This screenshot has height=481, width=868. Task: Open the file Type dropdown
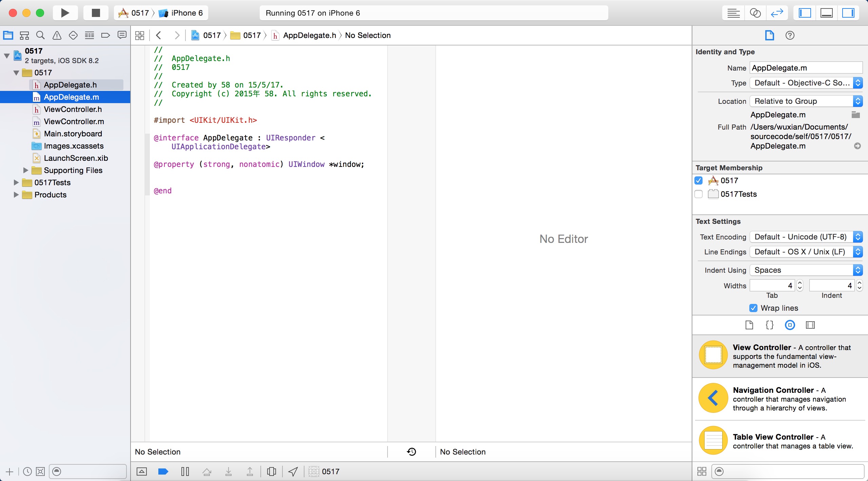point(806,83)
